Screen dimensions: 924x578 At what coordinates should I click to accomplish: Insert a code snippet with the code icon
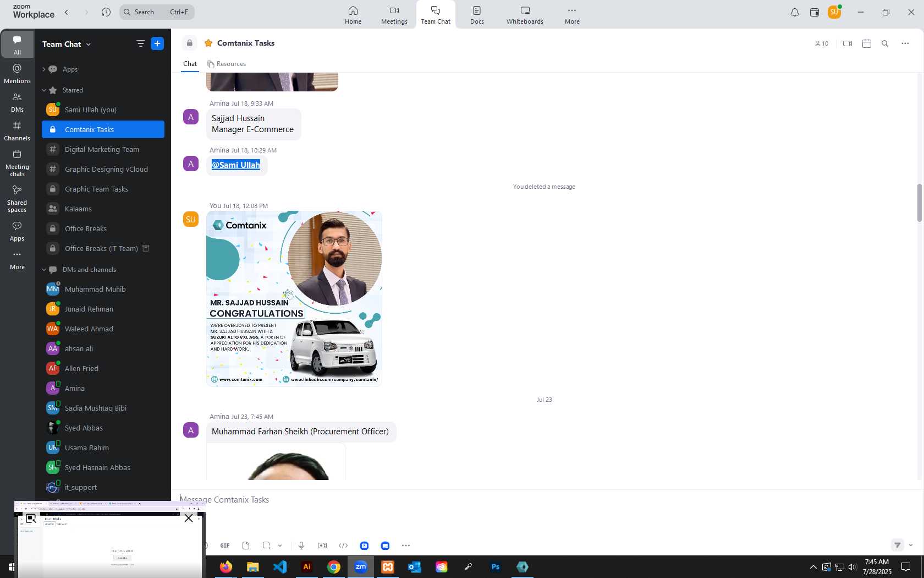pos(343,546)
